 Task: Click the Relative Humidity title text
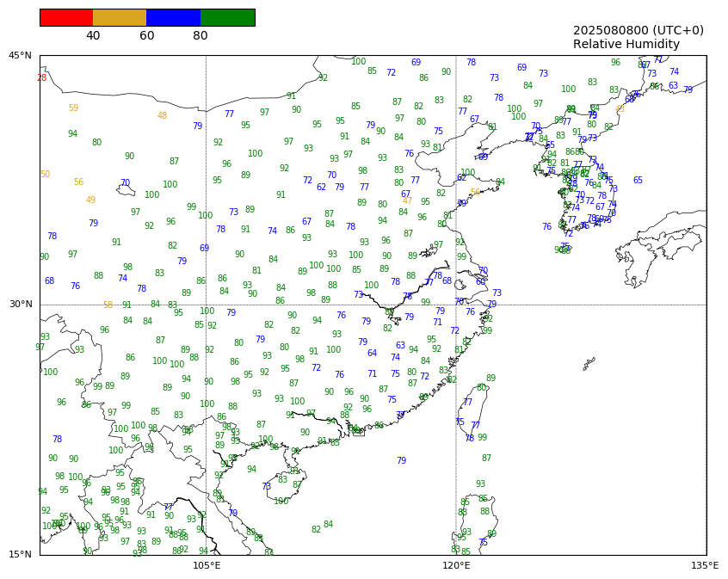[626, 44]
